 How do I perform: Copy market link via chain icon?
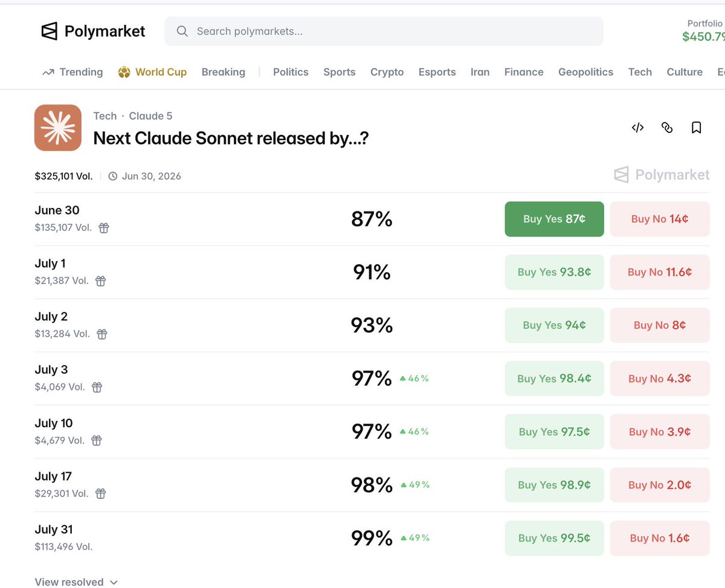point(667,128)
